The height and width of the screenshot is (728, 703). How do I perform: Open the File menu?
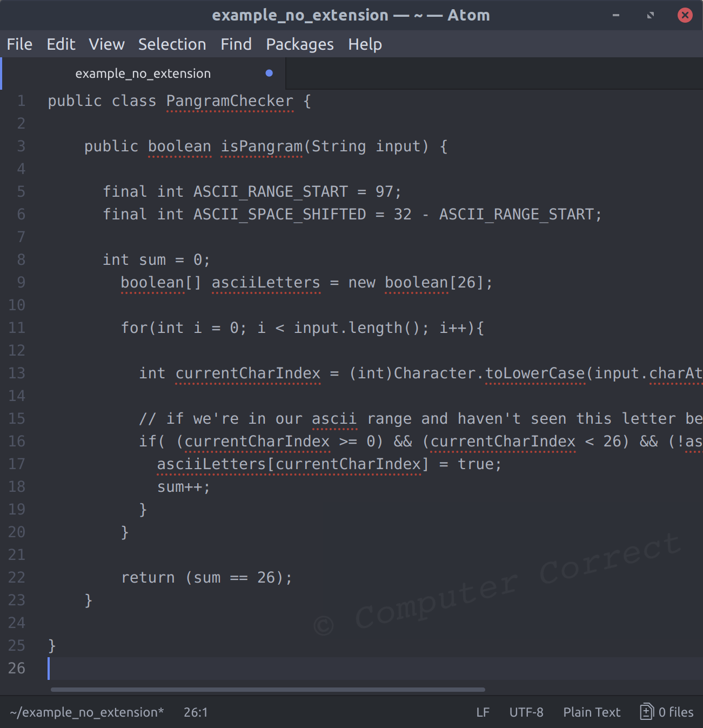tap(19, 44)
